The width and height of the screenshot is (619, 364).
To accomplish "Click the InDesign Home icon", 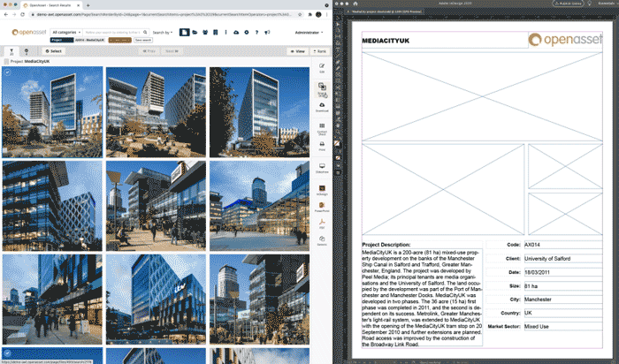I will tap(355, 4).
